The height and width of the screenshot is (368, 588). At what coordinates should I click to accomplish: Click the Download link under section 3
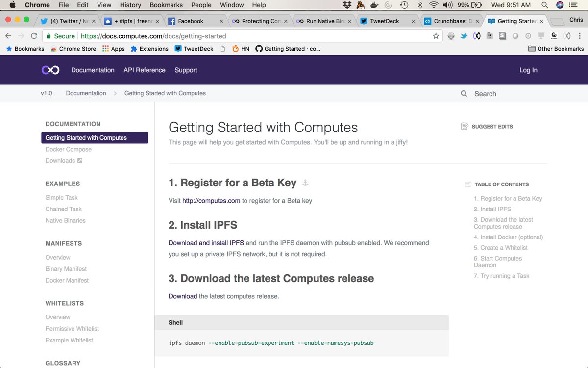(183, 296)
